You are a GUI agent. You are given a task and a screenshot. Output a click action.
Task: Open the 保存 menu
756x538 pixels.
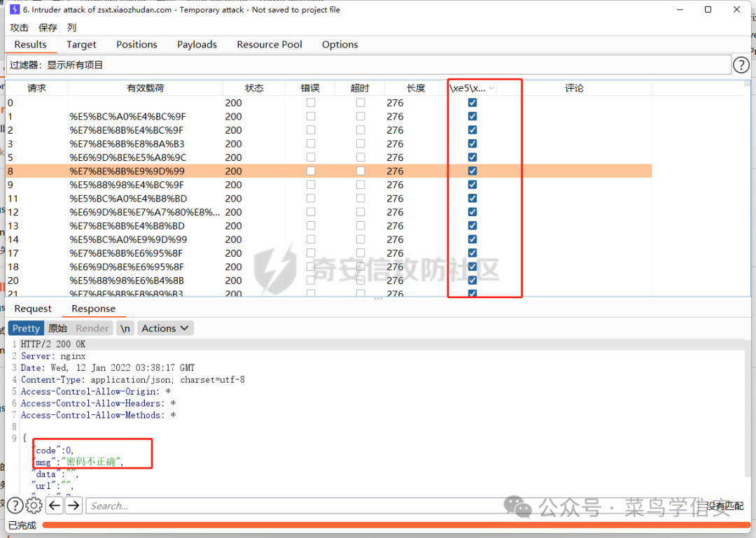click(48, 27)
